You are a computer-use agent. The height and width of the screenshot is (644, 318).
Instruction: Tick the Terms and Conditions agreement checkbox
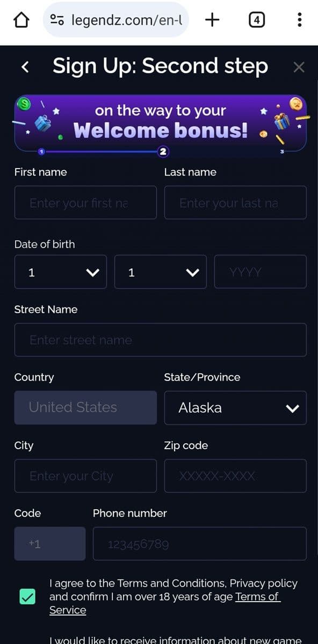click(x=27, y=596)
